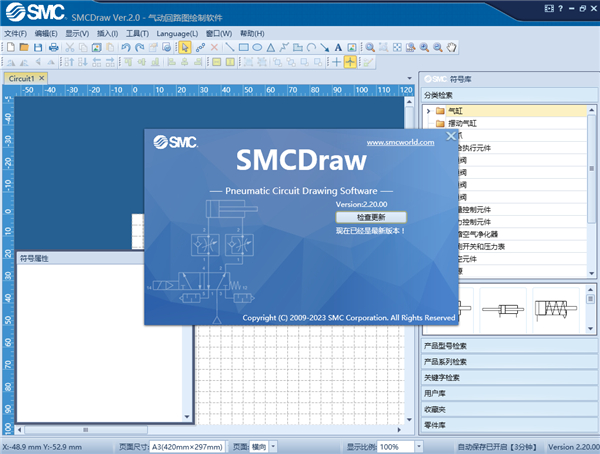This screenshot has height=454, width=600.
Task: Select the Text (A) tool
Action: (x=338, y=47)
